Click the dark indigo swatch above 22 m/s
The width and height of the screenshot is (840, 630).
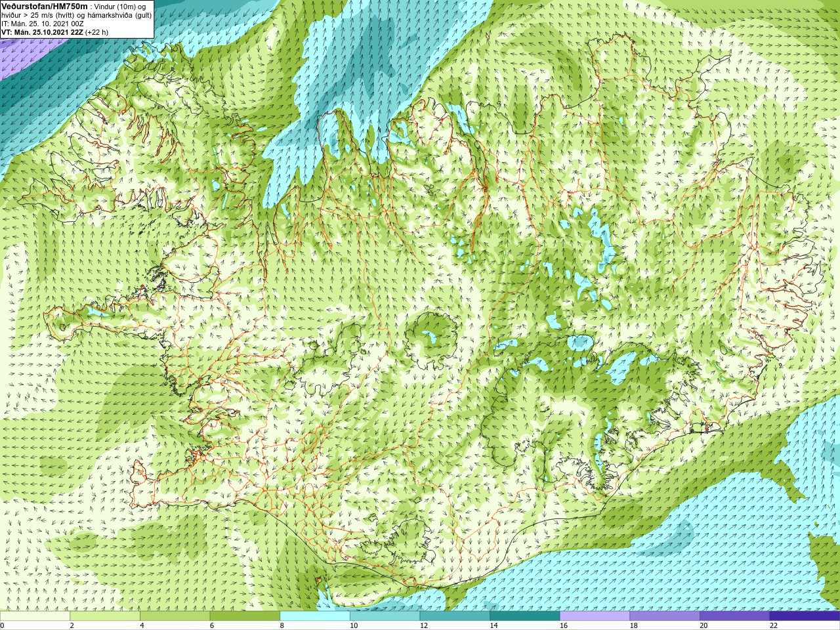pos(805,616)
